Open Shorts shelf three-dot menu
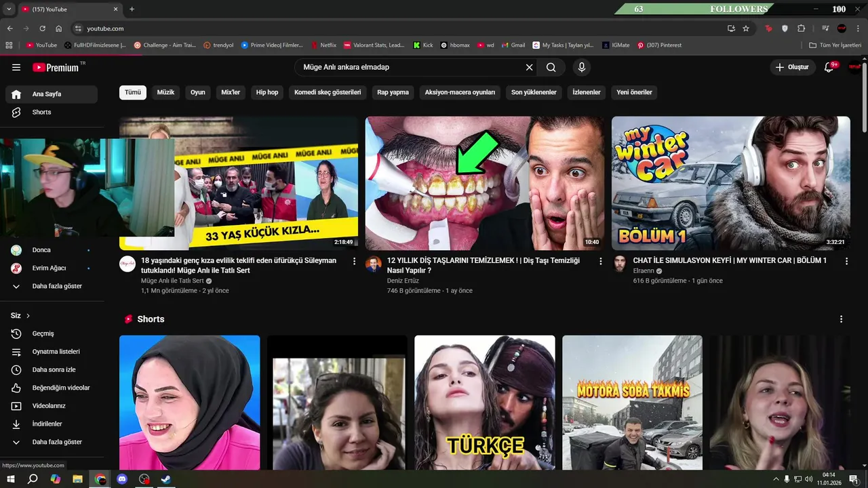This screenshot has height=488, width=868. point(842,319)
